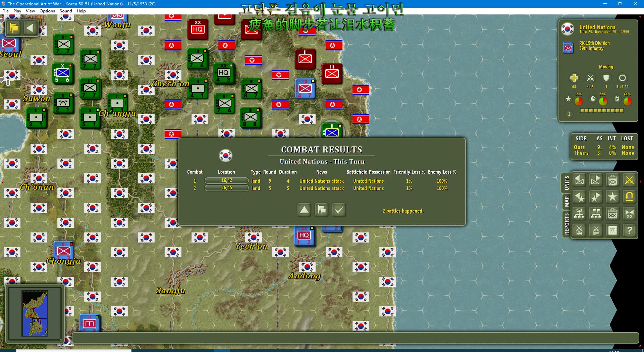
Task: Click the yellow cross health icon
Action: click(x=574, y=78)
